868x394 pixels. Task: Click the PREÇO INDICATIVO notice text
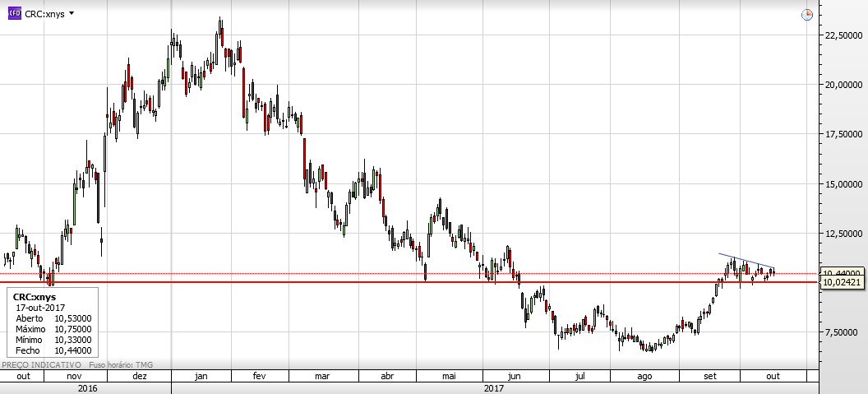[42, 364]
